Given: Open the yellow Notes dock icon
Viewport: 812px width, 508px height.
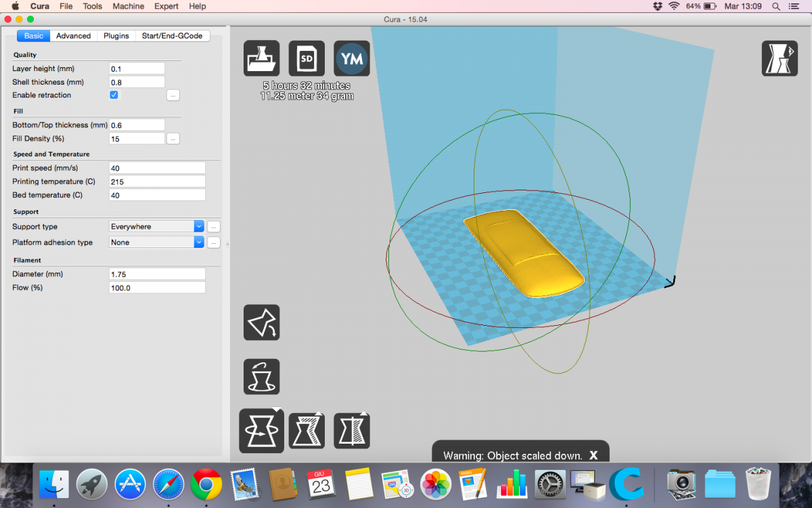Looking at the screenshot, I should click(x=359, y=485).
